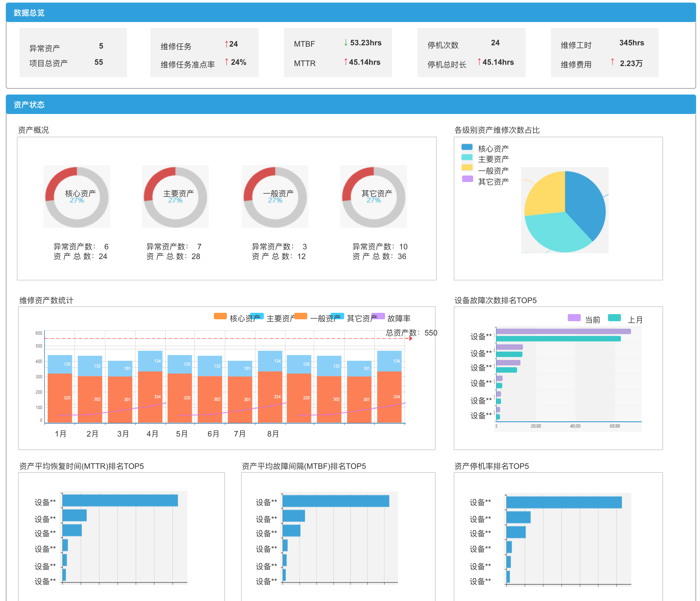Toggle 其它资产 purple legend in pie chart
The height and width of the screenshot is (601, 700).
click(x=468, y=179)
